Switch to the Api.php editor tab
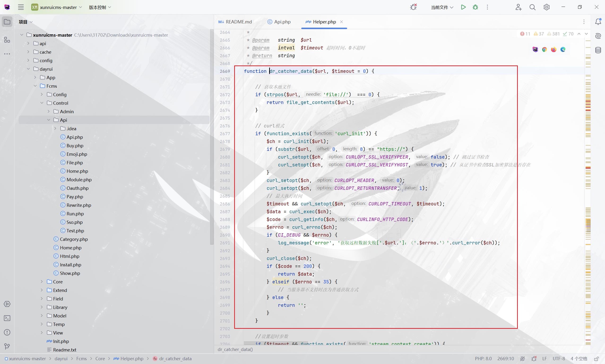The width and height of the screenshot is (605, 364). (x=279, y=22)
